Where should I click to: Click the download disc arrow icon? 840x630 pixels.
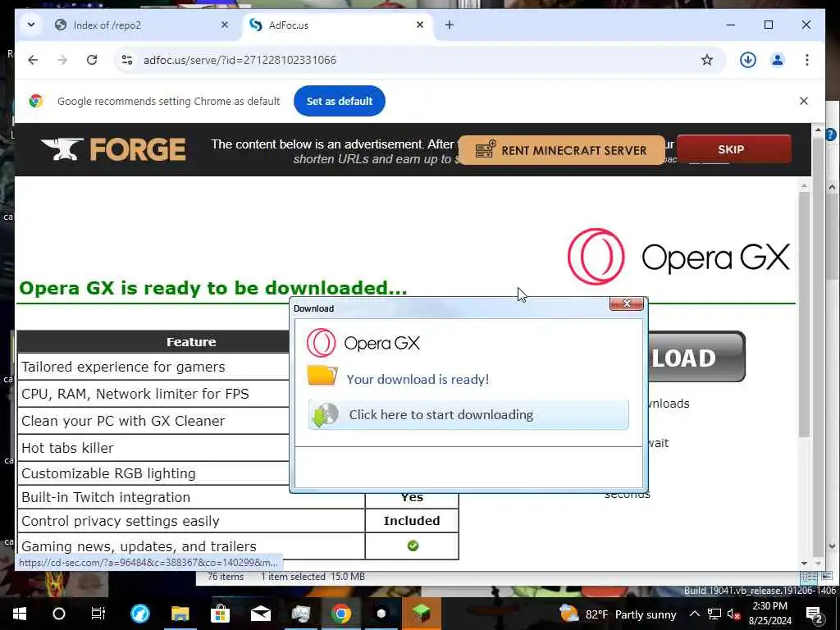coord(325,415)
